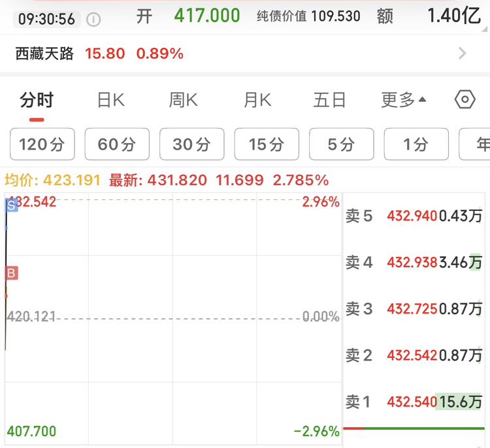Open the 周K chart tab
Viewport: 490px width, 448px height.
(x=183, y=100)
